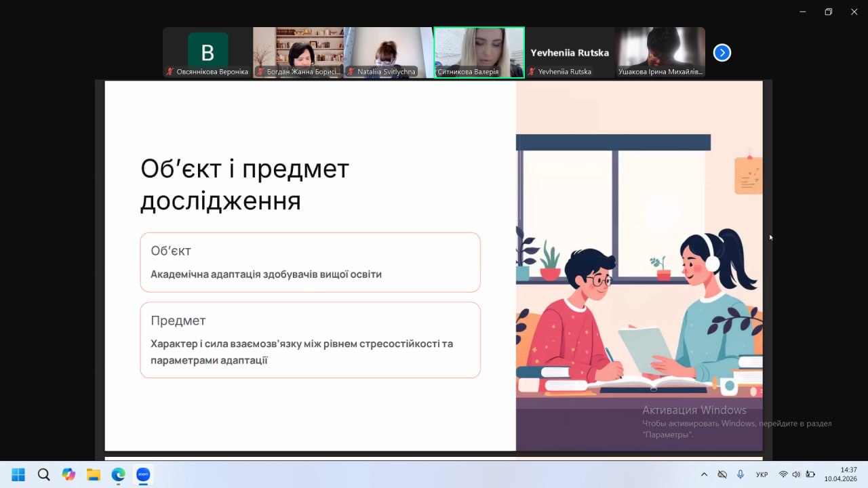The height and width of the screenshot is (488, 868).
Task: Click the battery status tray icon
Action: click(x=810, y=474)
